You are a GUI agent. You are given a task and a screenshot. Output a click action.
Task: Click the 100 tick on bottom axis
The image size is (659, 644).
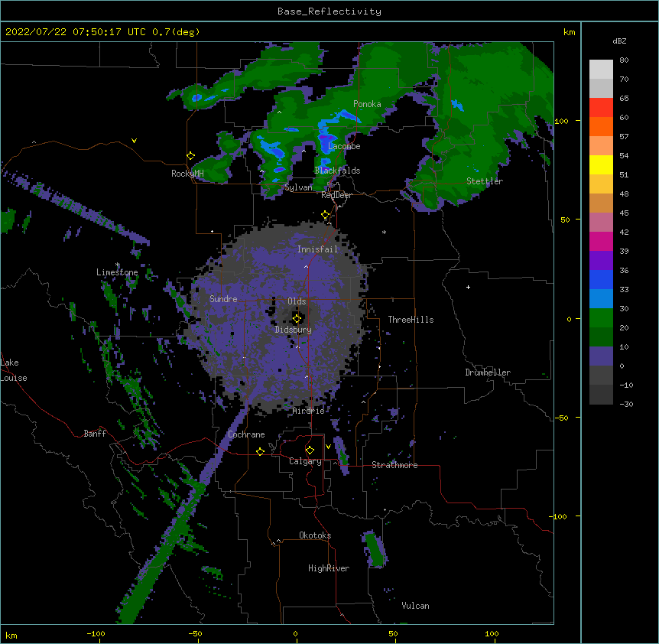[492, 633]
